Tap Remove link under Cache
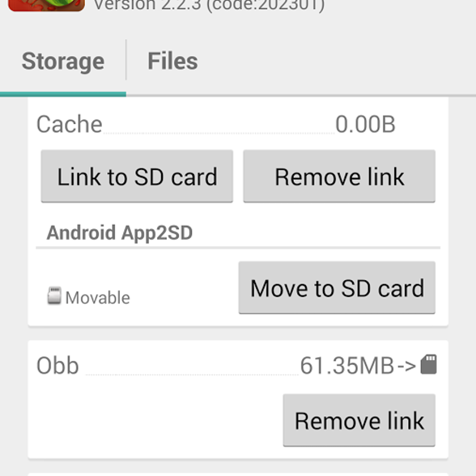This screenshot has height=476, width=476. point(339,177)
